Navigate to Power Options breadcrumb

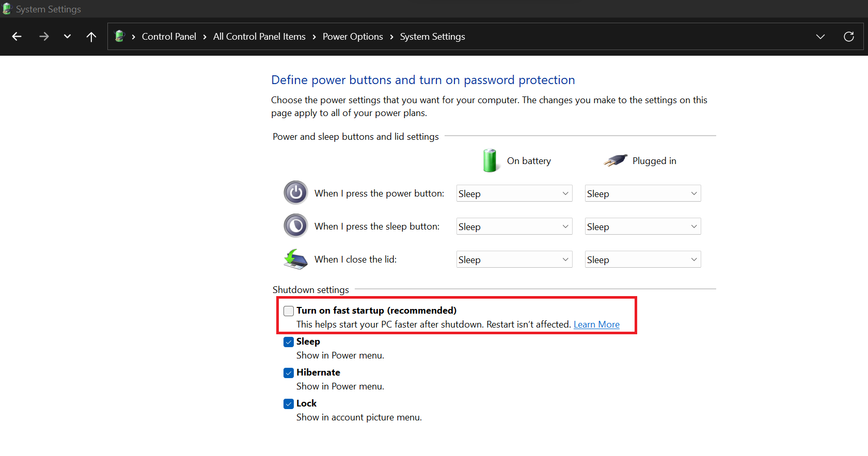click(x=353, y=37)
